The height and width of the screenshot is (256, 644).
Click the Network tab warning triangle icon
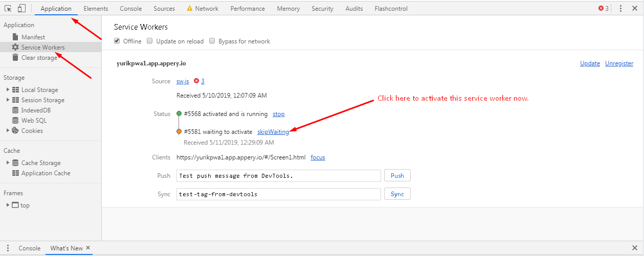(190, 8)
